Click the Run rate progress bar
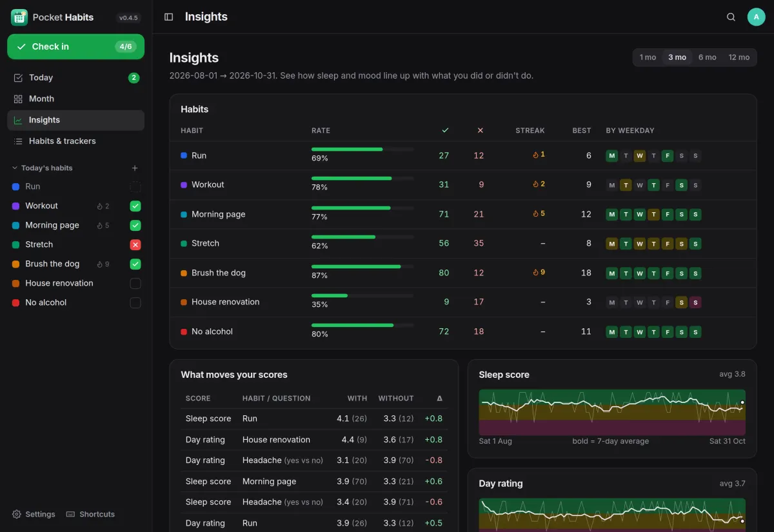The width and height of the screenshot is (774, 532). tap(362, 149)
